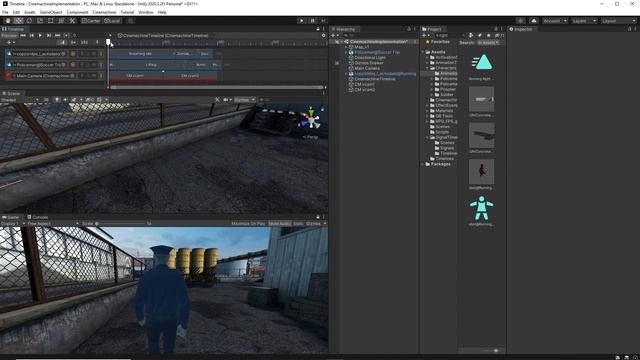
Task: Lock the Timeline window
Action: point(318,29)
